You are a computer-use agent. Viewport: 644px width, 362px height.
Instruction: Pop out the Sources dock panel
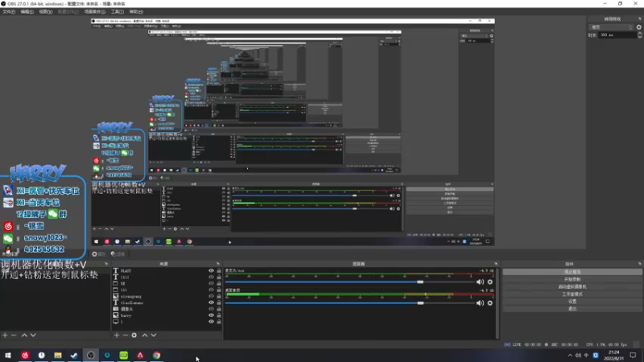pos(218,264)
